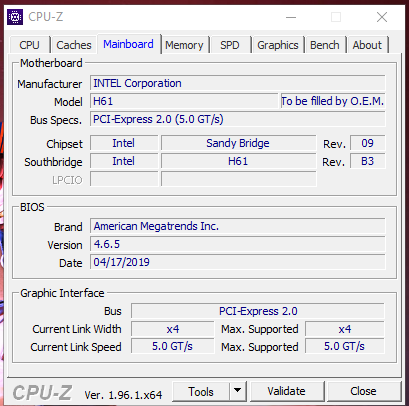
Task: Open the About tab
Action: pyautogui.click(x=367, y=45)
